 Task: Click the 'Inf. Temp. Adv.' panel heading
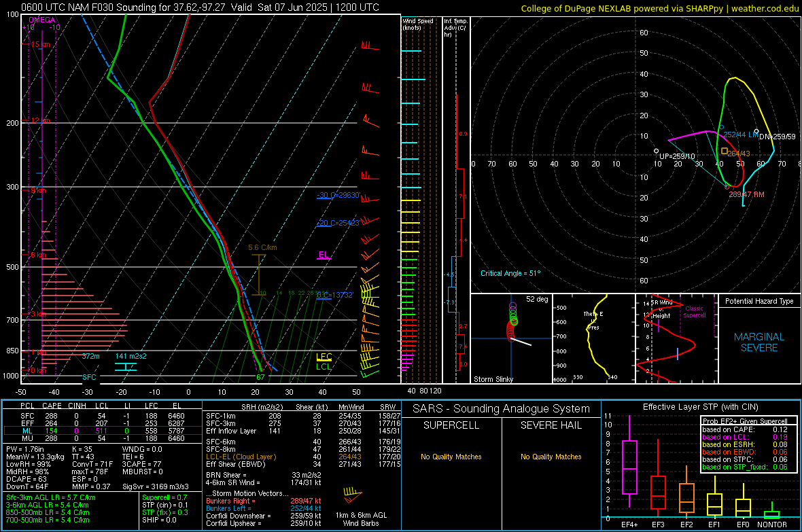coord(455,28)
